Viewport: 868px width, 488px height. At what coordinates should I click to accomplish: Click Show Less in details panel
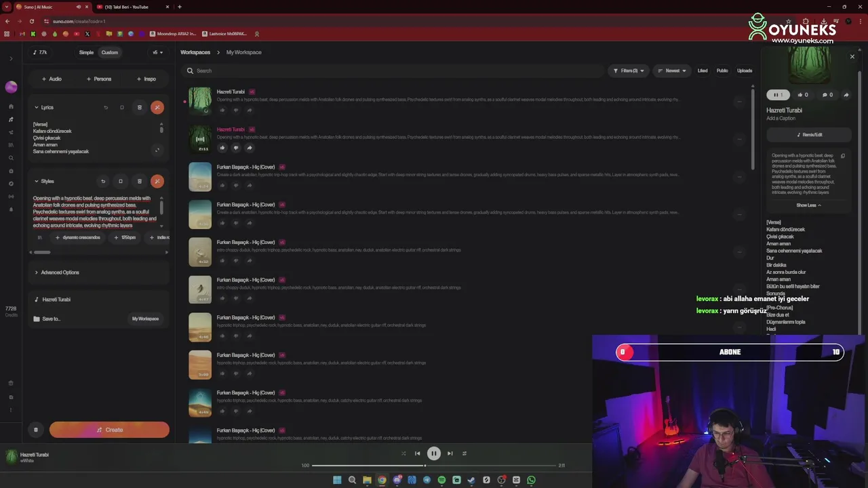click(808, 205)
